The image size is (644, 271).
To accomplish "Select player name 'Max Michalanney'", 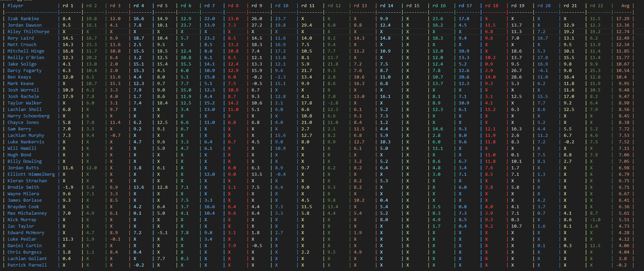I will 27,213.
